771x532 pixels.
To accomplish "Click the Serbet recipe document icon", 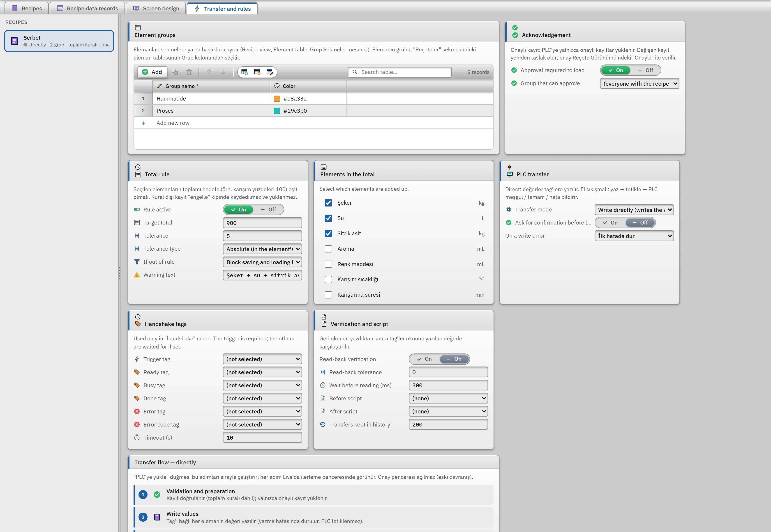I will [x=14, y=41].
